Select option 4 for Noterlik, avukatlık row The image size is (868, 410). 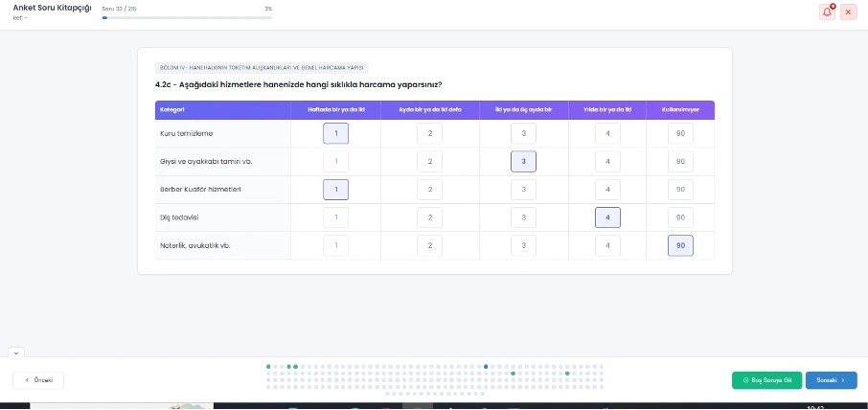pos(607,246)
